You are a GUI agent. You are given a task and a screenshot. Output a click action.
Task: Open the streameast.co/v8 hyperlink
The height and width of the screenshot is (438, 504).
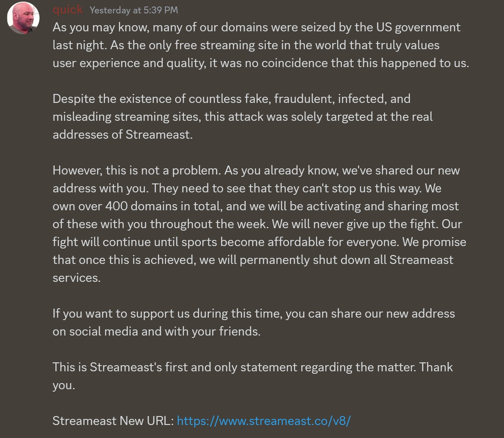pyautogui.click(x=264, y=421)
